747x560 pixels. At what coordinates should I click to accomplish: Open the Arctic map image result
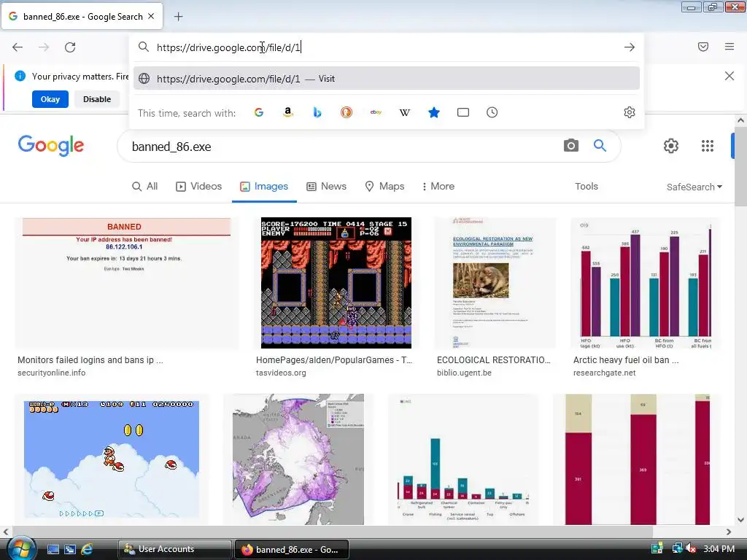click(x=298, y=459)
